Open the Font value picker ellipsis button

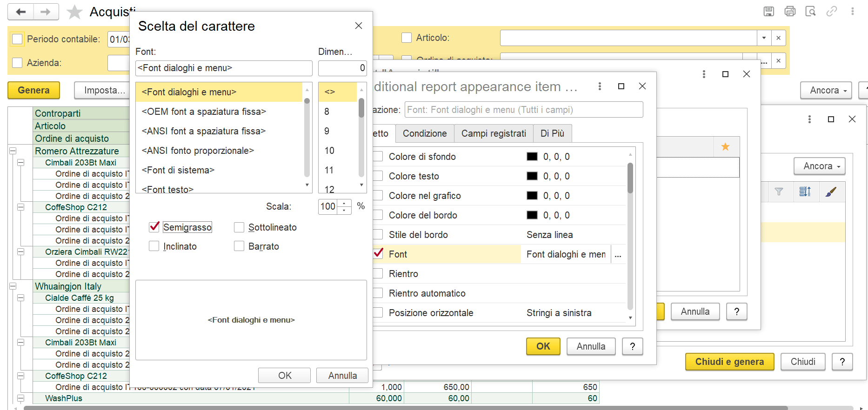[x=618, y=254]
